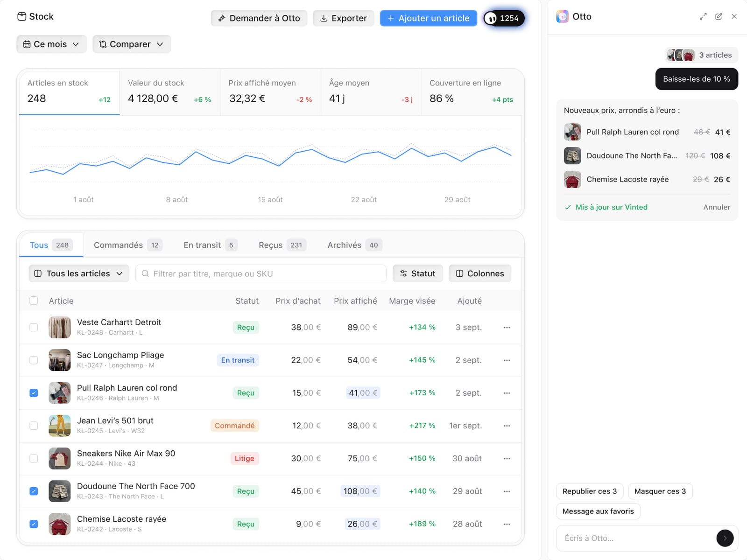Click Annuler to undo the Vinted update
The width and height of the screenshot is (747, 560).
pos(717,207)
